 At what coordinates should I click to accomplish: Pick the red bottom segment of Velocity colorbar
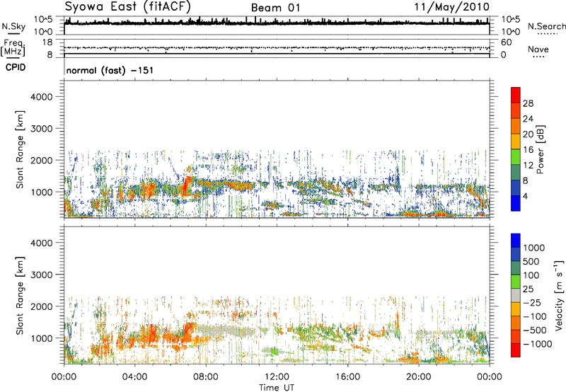click(516, 350)
